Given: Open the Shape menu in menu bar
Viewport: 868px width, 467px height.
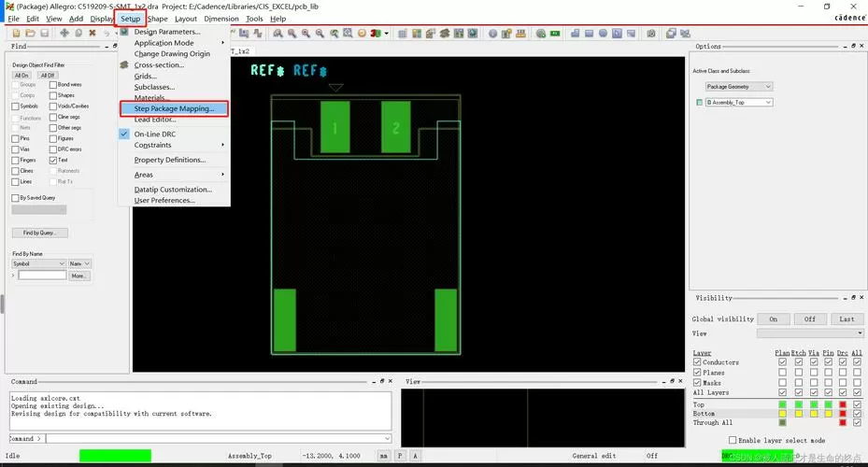Looking at the screenshot, I should (x=158, y=19).
